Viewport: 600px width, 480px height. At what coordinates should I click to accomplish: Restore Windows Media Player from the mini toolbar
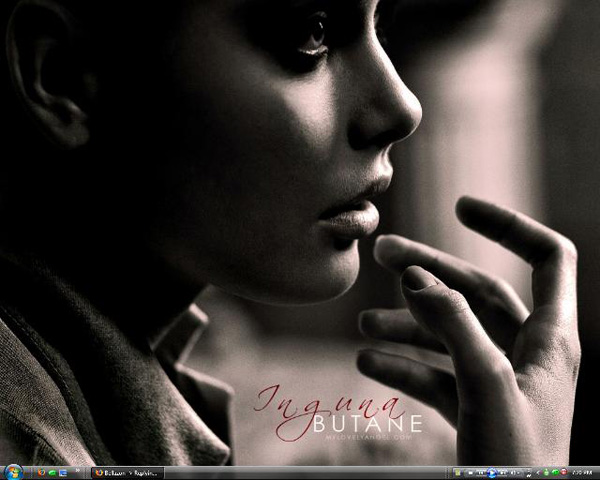[457, 472]
